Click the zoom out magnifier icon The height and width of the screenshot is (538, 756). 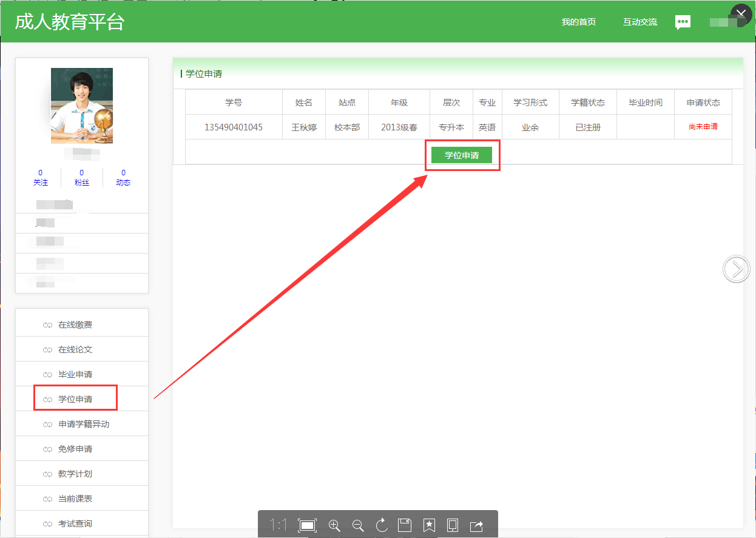point(358,525)
